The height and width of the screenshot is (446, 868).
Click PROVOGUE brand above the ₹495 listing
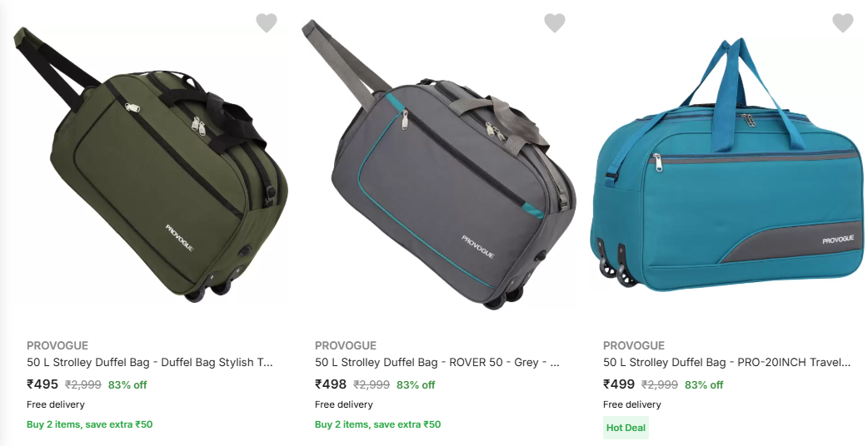click(57, 345)
